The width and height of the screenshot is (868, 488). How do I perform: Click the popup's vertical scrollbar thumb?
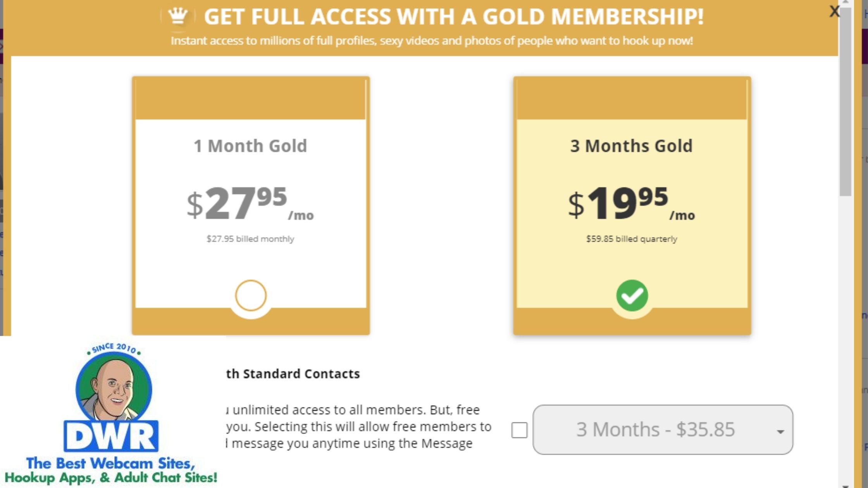846,101
